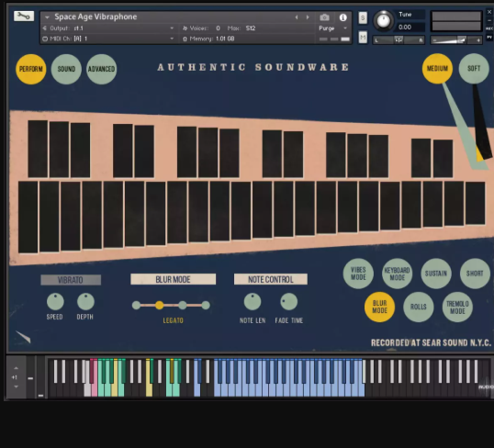
Task: Select the fourth blur mode slider dot
Action: [x=206, y=305]
